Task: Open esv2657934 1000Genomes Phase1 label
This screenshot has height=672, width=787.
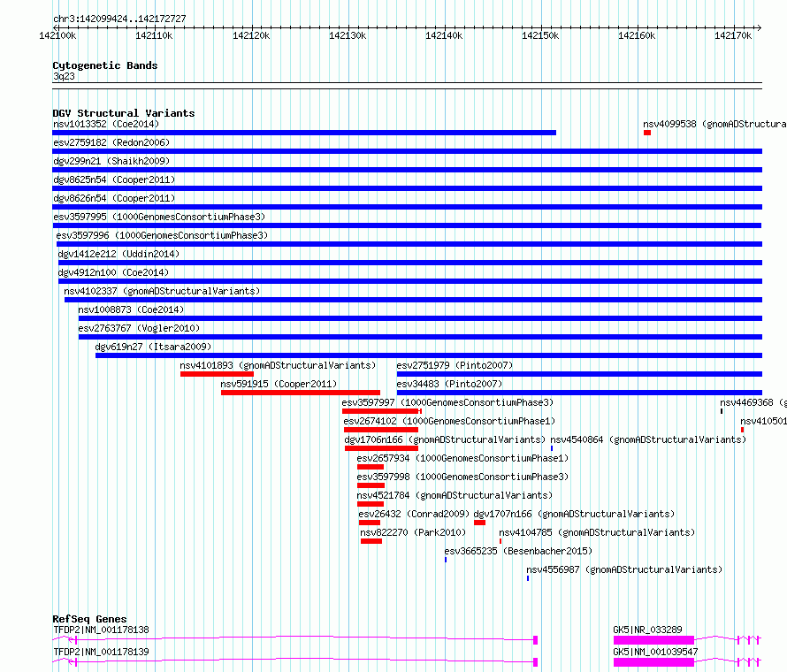Action: (x=462, y=458)
